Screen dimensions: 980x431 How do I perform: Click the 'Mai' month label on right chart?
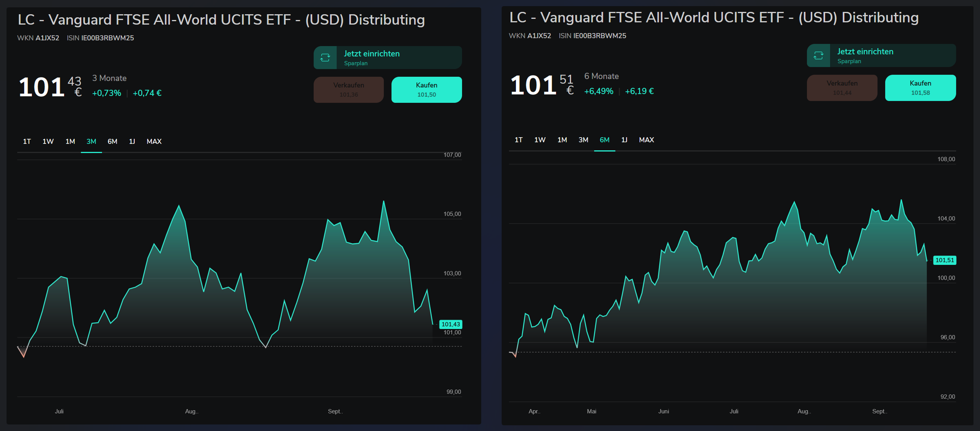(x=592, y=412)
